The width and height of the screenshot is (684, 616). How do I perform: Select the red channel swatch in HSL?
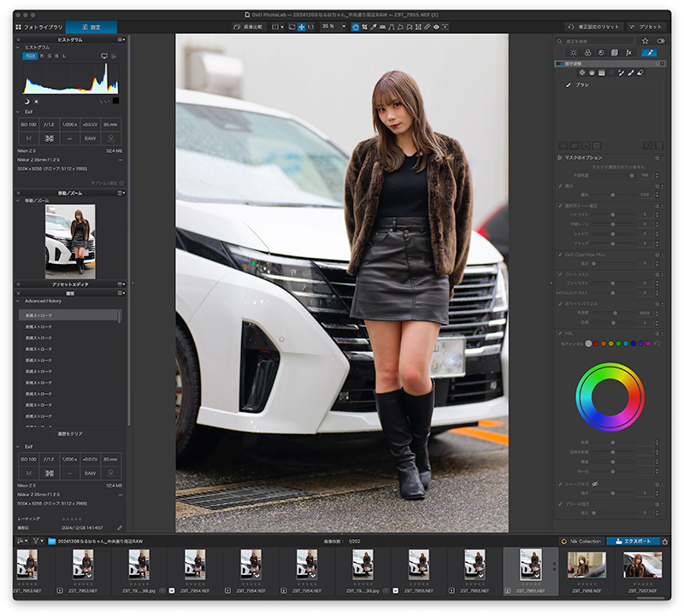596,343
